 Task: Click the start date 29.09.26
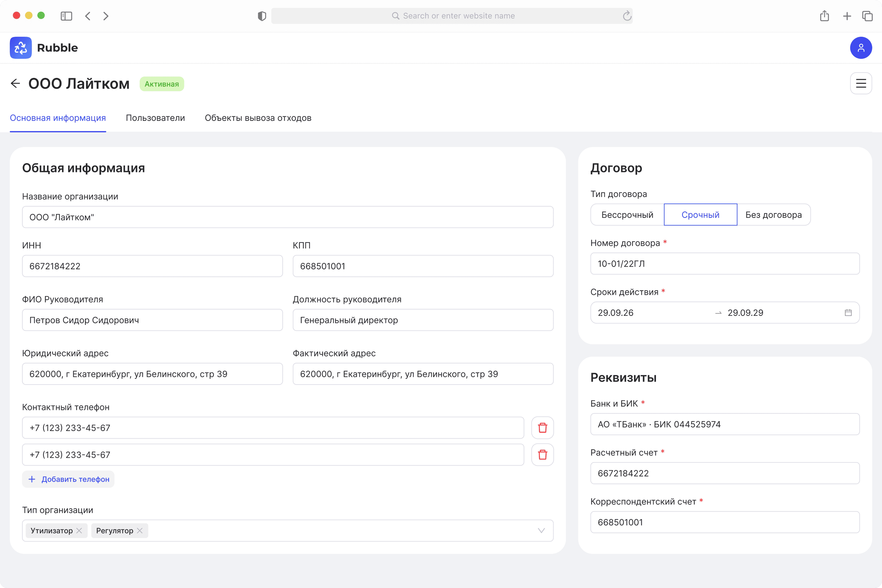click(x=615, y=312)
